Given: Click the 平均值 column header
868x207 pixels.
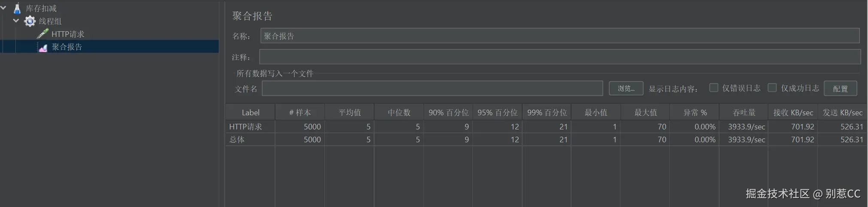Looking at the screenshot, I should pyautogui.click(x=349, y=112).
